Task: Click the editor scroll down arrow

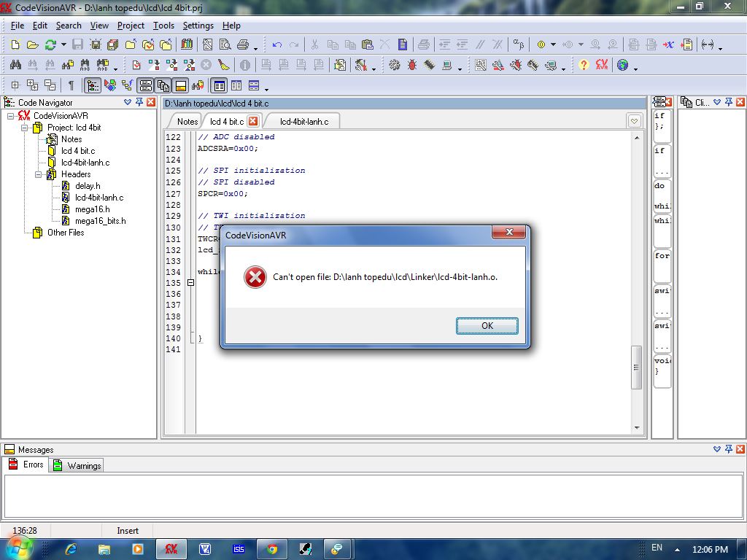Action: tap(636, 427)
